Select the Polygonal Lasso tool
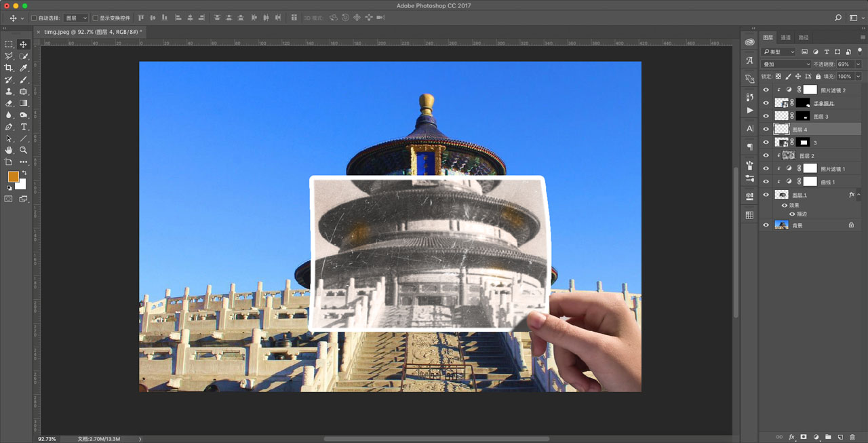Image resolution: width=868 pixels, height=443 pixels. pyautogui.click(x=9, y=56)
